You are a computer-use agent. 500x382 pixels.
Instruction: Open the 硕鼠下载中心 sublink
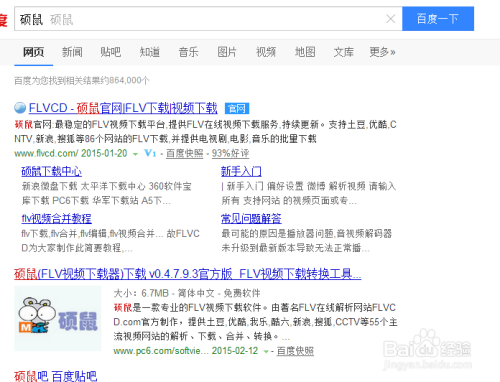pos(51,171)
